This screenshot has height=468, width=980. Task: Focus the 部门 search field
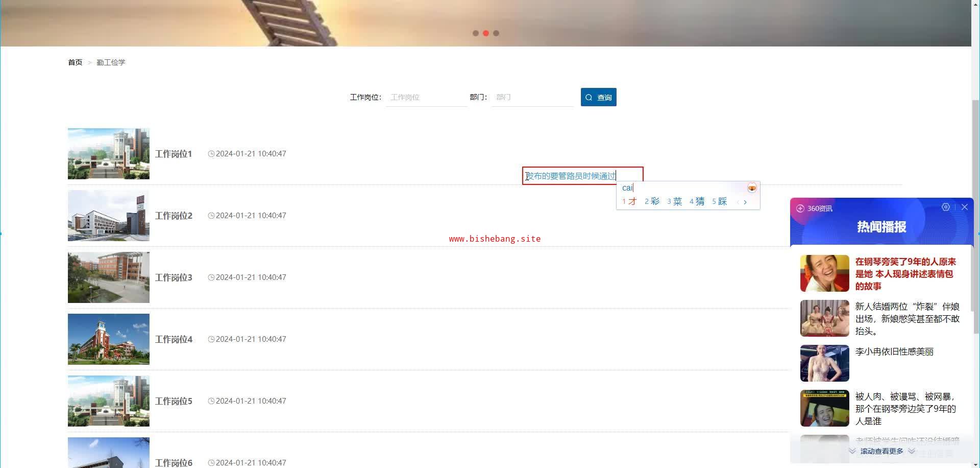tap(532, 97)
